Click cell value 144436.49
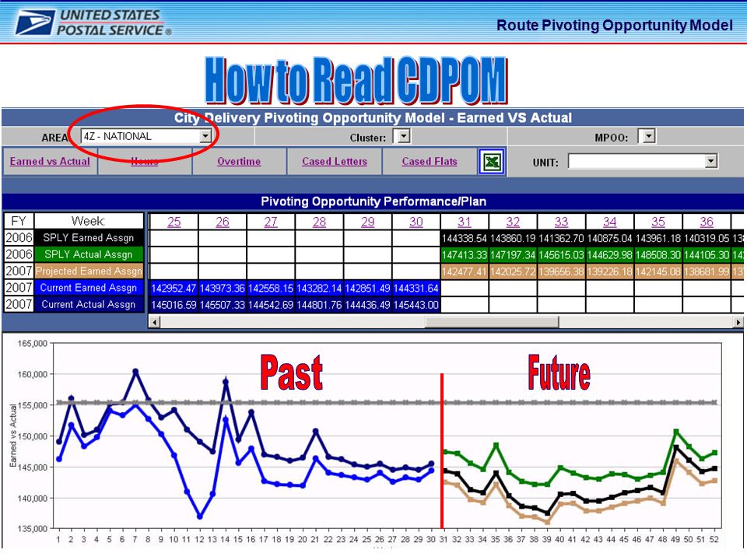The height and width of the screenshot is (560, 747). click(x=368, y=305)
